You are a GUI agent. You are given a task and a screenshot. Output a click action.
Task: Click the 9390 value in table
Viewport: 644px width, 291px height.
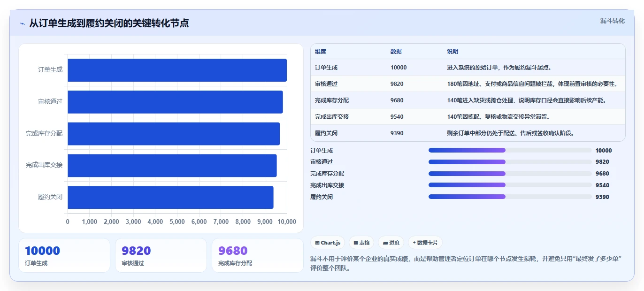coord(397,133)
